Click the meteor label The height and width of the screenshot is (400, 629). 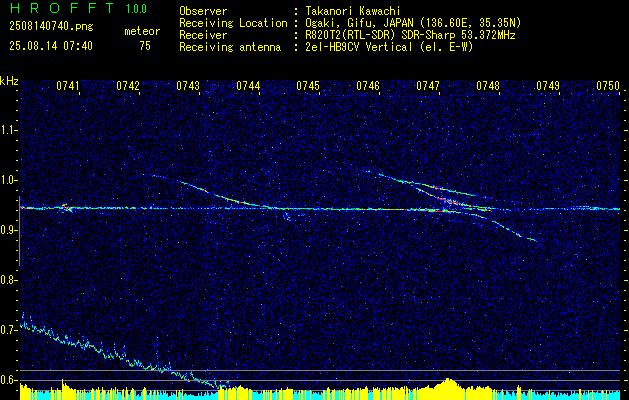click(x=142, y=31)
